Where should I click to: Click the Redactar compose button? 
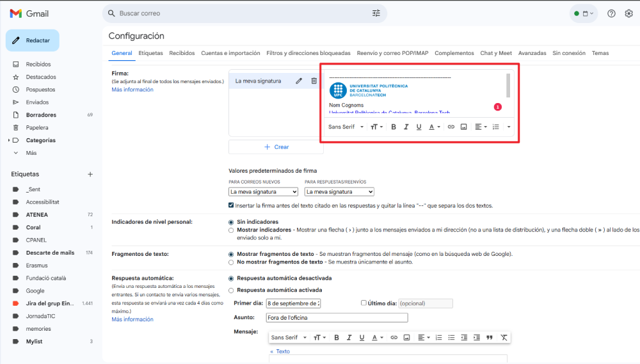(x=33, y=40)
